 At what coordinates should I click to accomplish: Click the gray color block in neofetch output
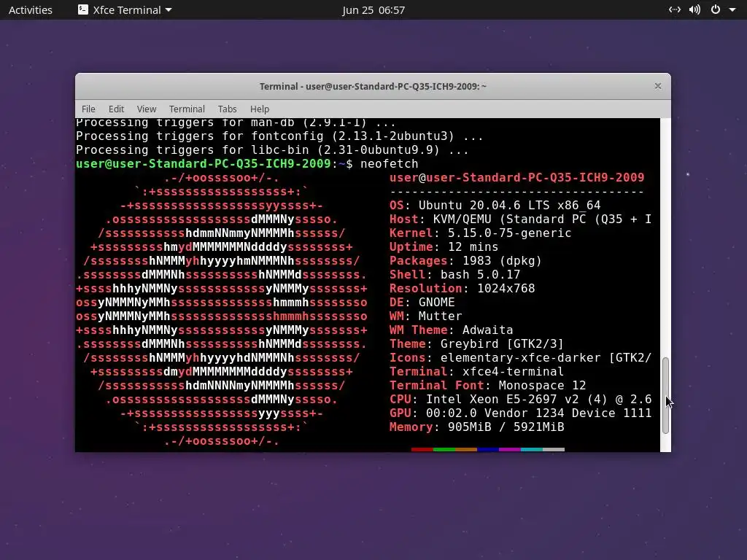tap(554, 449)
